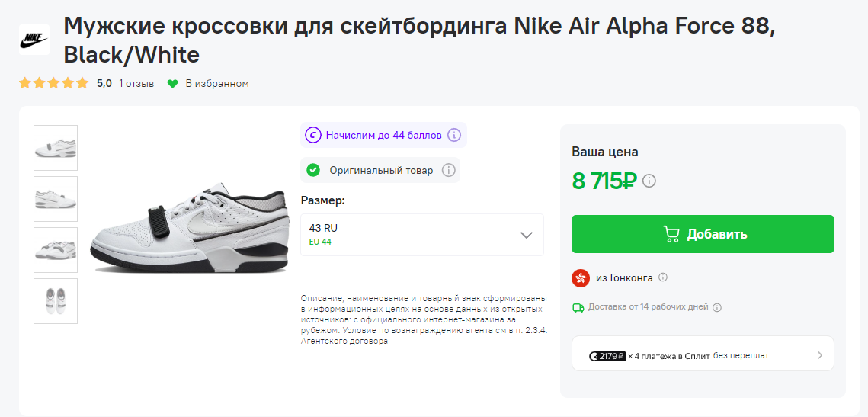This screenshot has height=417, width=868.
Task: Click info icon beside Оригинальный товар
Action: pos(449,170)
